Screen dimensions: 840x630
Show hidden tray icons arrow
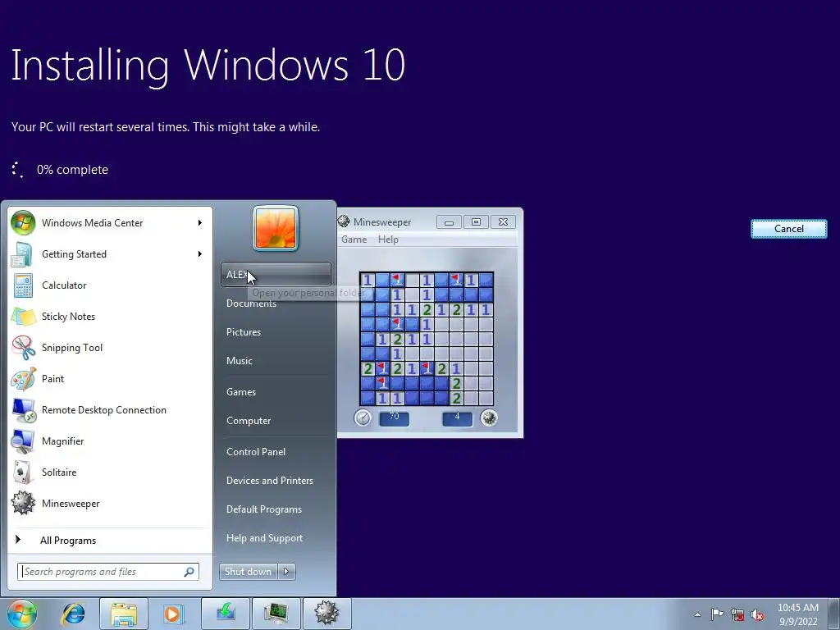[697, 614]
